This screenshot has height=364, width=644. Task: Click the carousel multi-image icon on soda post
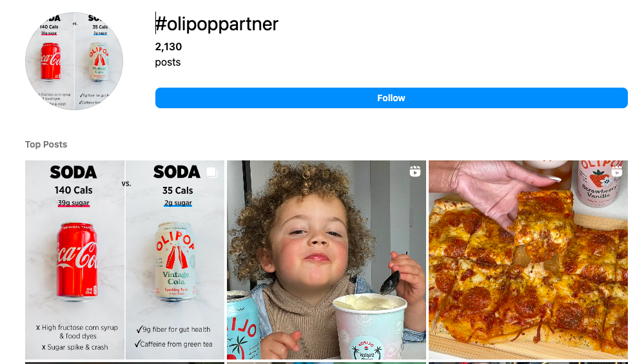(x=212, y=172)
